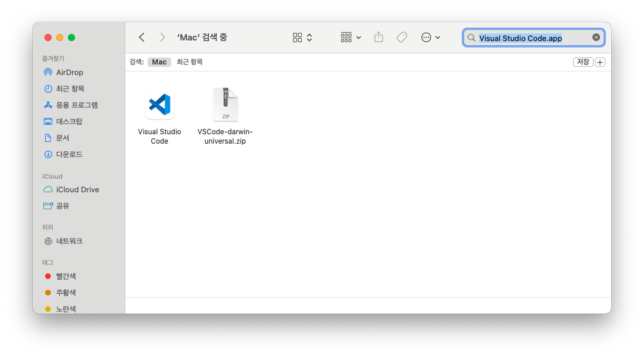This screenshot has height=357, width=644.
Task: Click the globe icon beside 네트워크
Action: coord(48,241)
